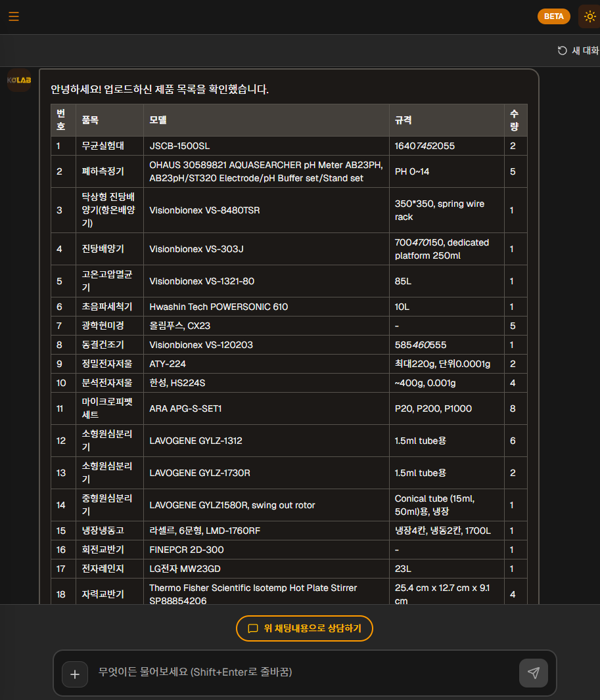Toggle light mode with the sun icon
This screenshot has width=600, height=700.
tap(589, 16)
